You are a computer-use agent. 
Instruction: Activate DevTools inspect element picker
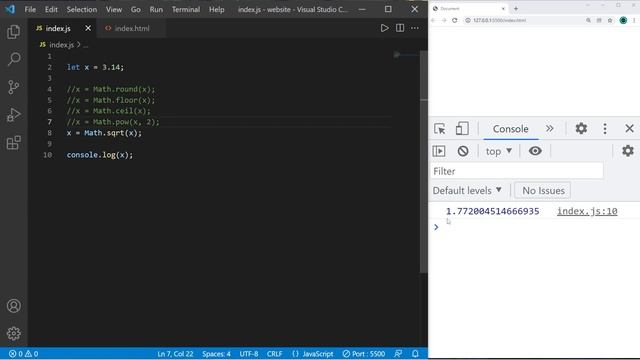(440, 129)
